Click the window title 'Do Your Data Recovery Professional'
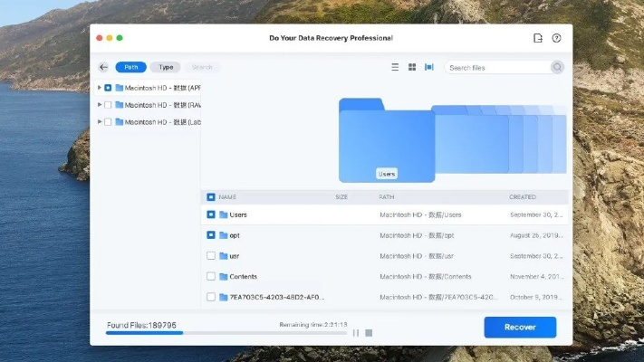 [x=331, y=38]
